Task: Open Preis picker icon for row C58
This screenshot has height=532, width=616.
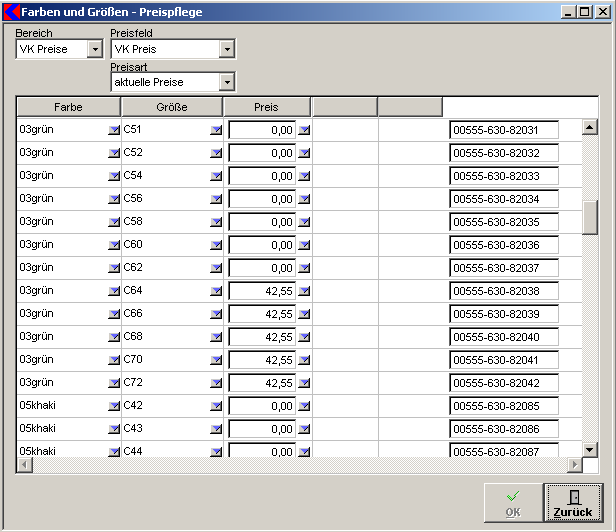Action: (304, 222)
